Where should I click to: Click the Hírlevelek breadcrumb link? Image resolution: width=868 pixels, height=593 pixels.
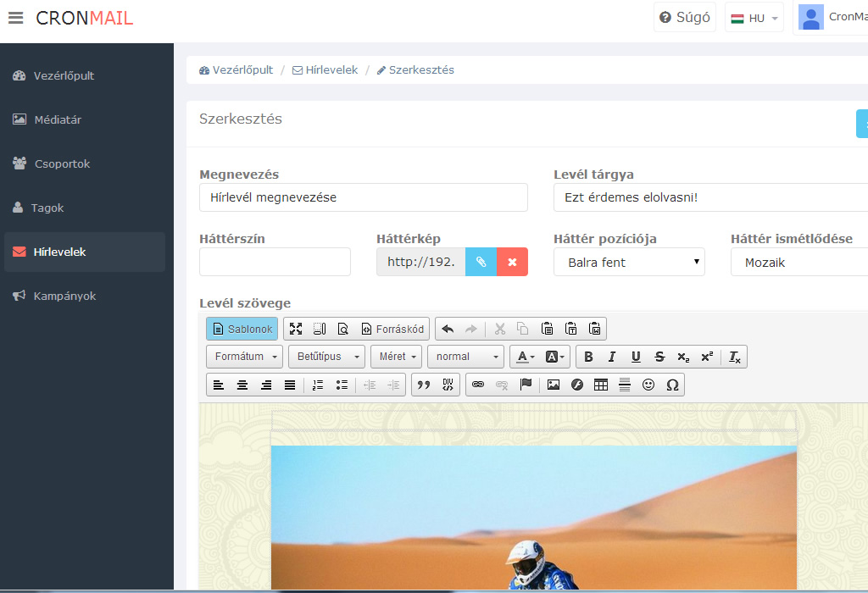coord(325,70)
